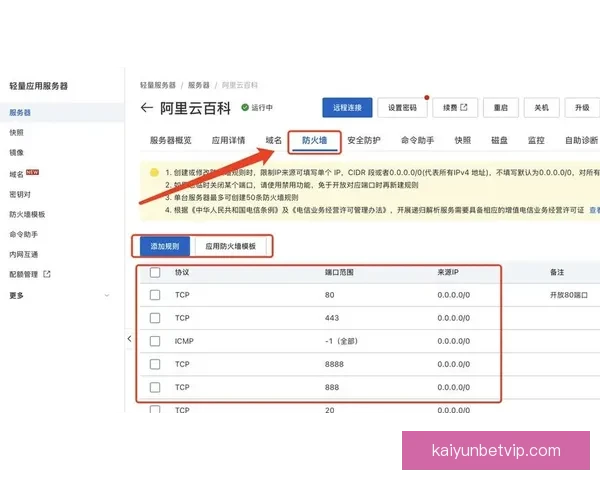
Task: Open 命令助手 in the left sidebar
Action: tap(24, 234)
